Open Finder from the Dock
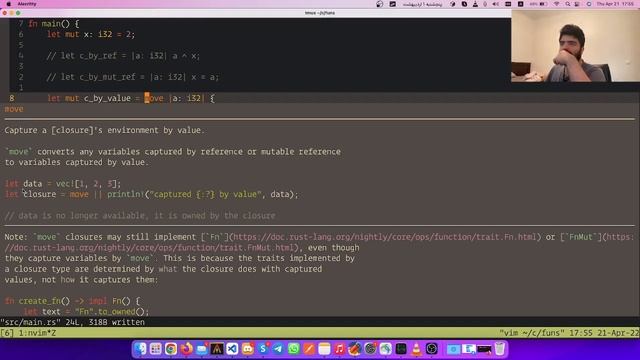 tap(140, 349)
